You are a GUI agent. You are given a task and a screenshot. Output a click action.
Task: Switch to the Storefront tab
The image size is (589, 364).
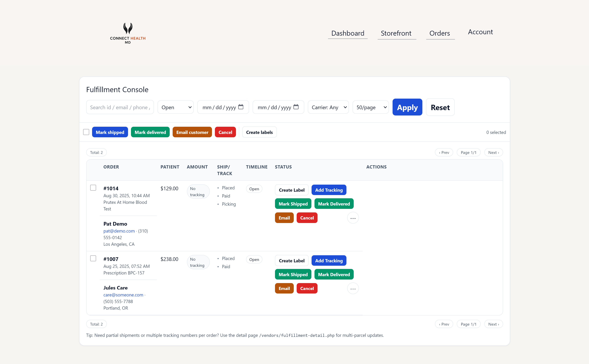397,33
